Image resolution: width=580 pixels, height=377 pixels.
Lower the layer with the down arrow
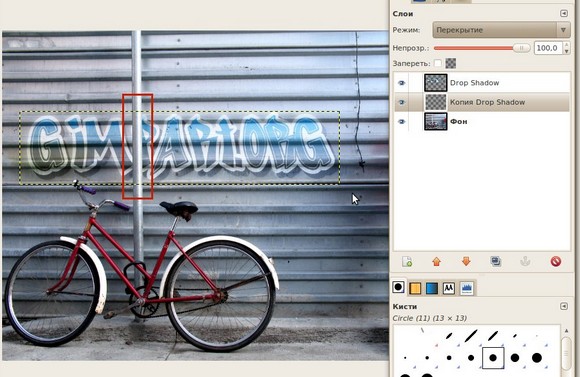pos(466,262)
